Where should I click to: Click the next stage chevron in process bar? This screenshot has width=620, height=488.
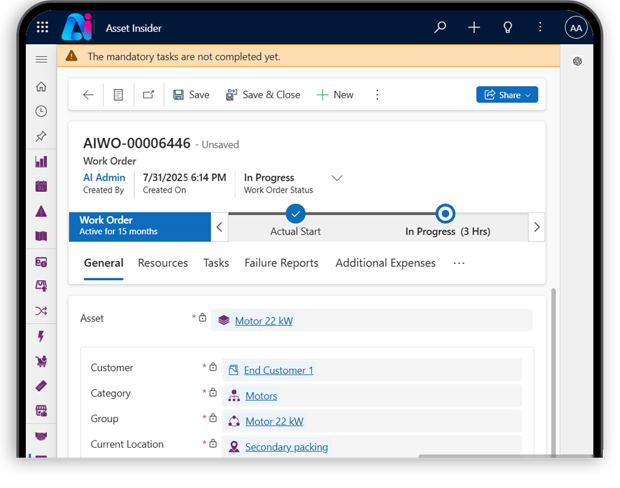(537, 227)
